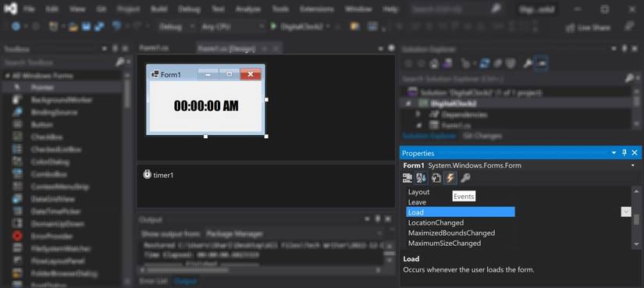Select the timer1 component in the tray

158,175
